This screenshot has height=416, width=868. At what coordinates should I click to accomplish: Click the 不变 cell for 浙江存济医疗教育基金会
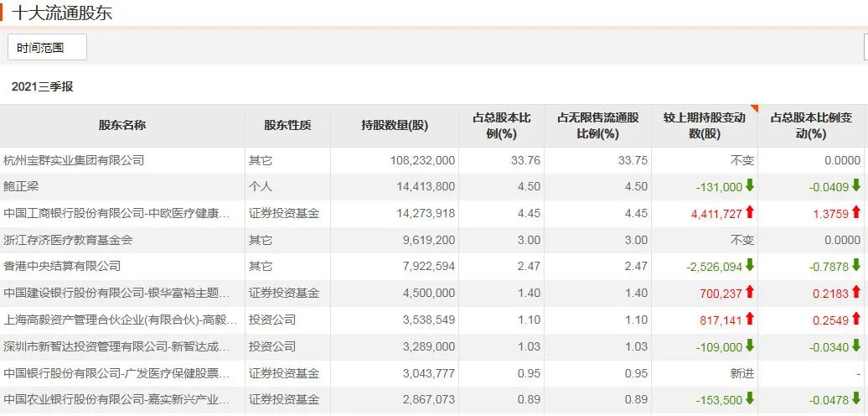[741, 240]
